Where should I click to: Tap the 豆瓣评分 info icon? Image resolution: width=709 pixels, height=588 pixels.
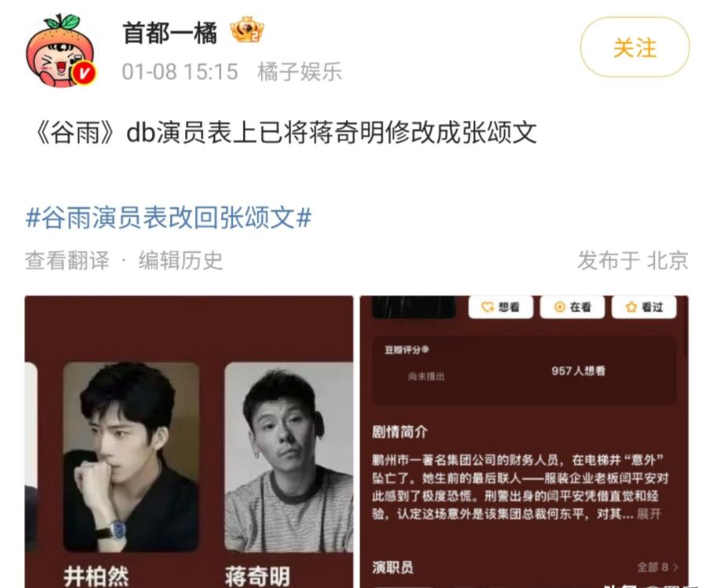point(425,350)
